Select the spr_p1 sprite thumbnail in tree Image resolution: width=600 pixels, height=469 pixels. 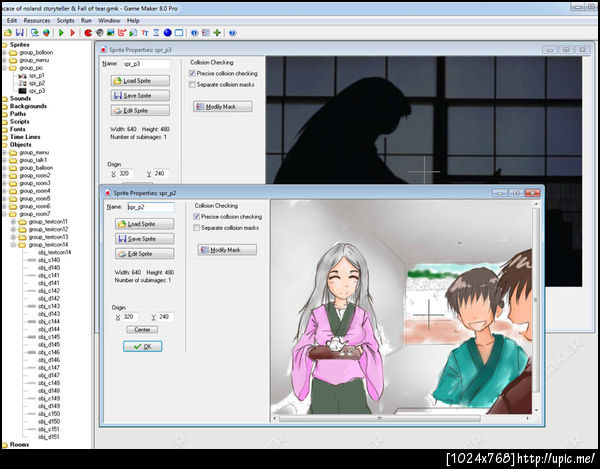click(22, 76)
